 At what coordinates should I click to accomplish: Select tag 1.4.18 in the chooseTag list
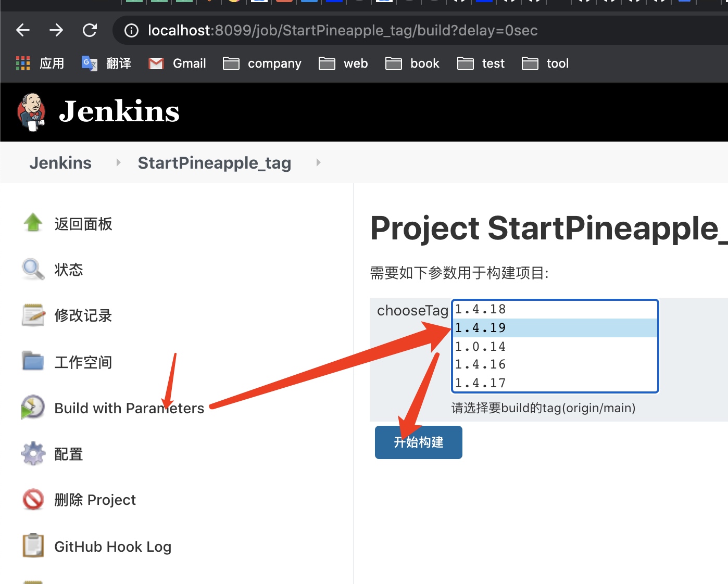point(480,309)
